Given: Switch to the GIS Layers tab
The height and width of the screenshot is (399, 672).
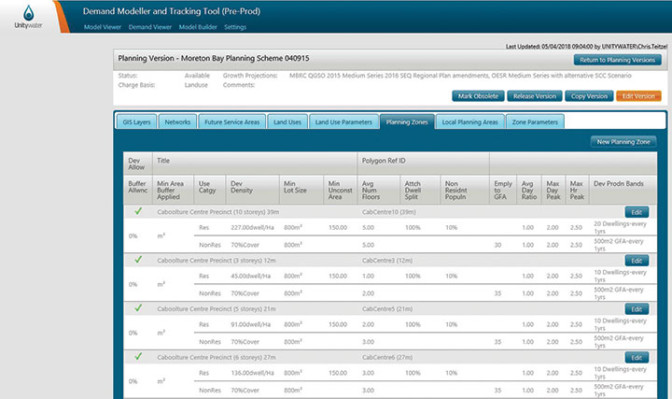Looking at the screenshot, I should click(137, 122).
